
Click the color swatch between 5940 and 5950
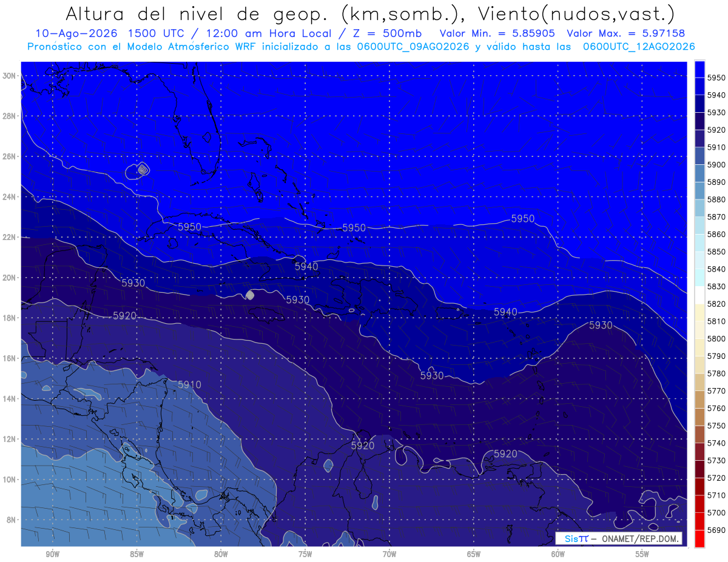tap(699, 87)
